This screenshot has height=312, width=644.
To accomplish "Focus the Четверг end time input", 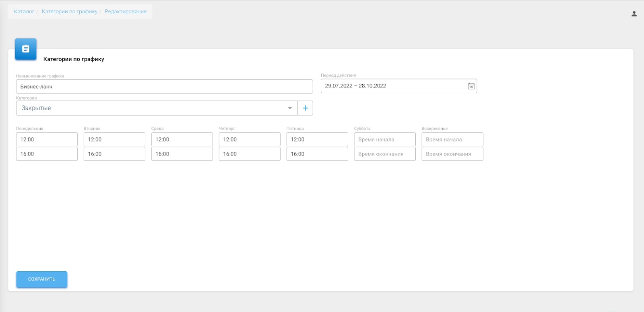I will tap(250, 154).
